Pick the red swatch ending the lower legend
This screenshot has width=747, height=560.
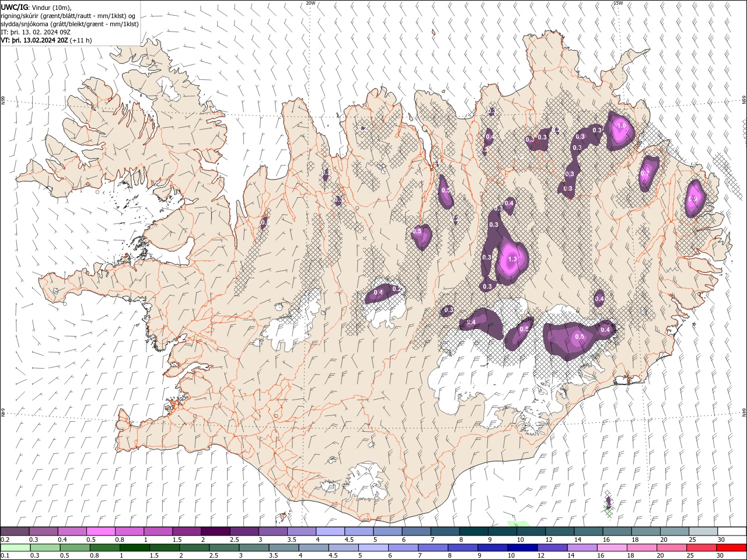point(731,548)
